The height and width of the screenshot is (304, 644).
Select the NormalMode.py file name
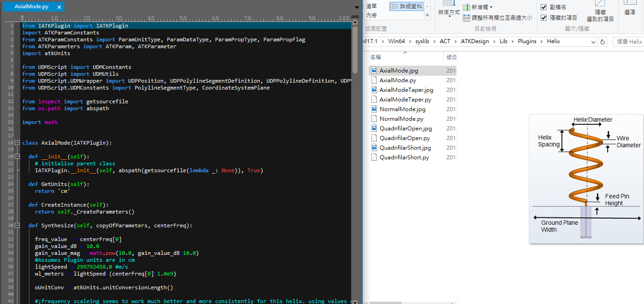pos(401,119)
